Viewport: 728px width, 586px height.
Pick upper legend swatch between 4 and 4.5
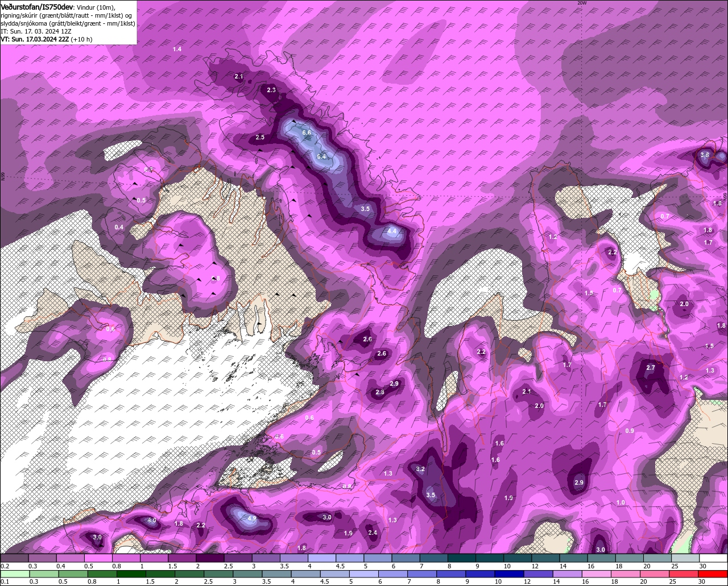322,558
